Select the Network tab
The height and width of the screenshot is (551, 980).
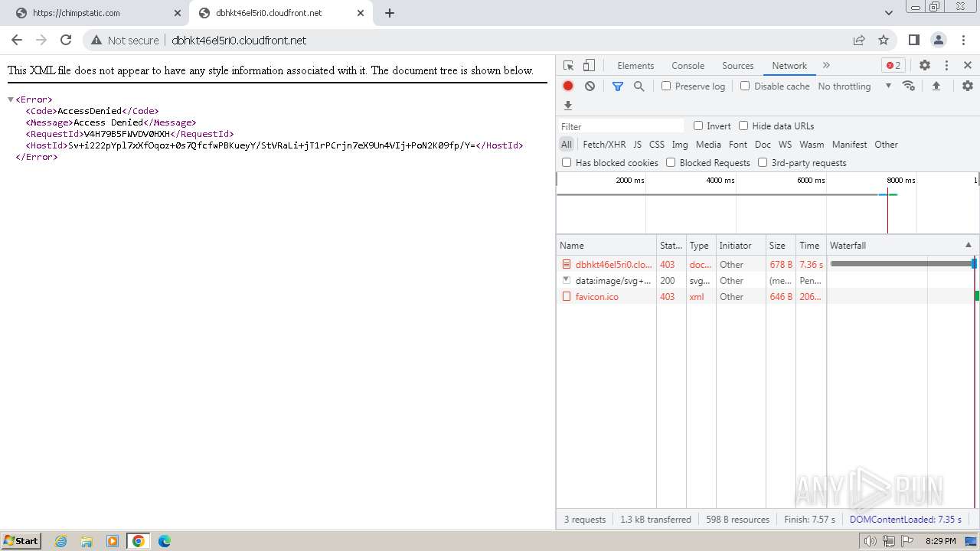click(789, 65)
